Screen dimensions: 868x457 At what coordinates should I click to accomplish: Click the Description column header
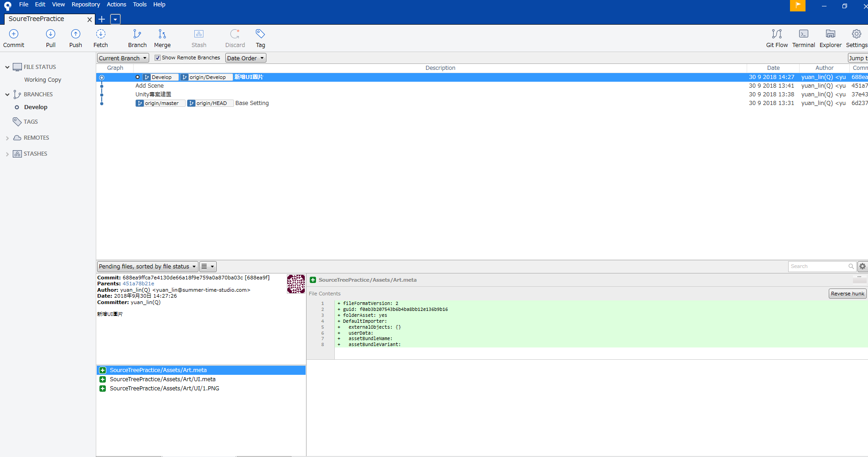click(x=440, y=68)
